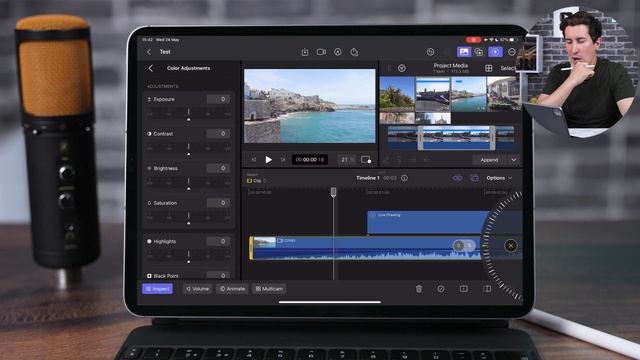Click the Contrast value field
The image size is (640, 360).
click(x=218, y=133)
